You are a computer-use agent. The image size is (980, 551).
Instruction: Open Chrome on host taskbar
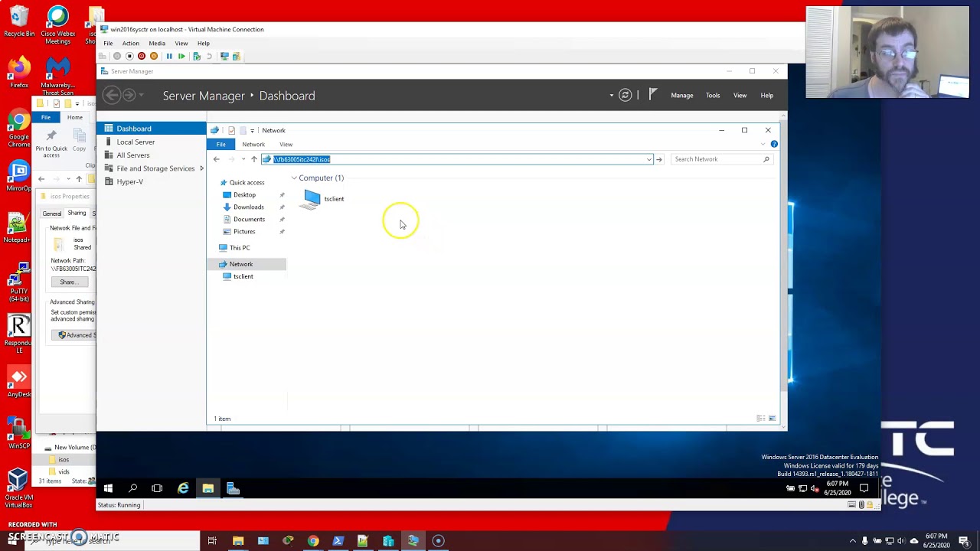click(x=313, y=541)
